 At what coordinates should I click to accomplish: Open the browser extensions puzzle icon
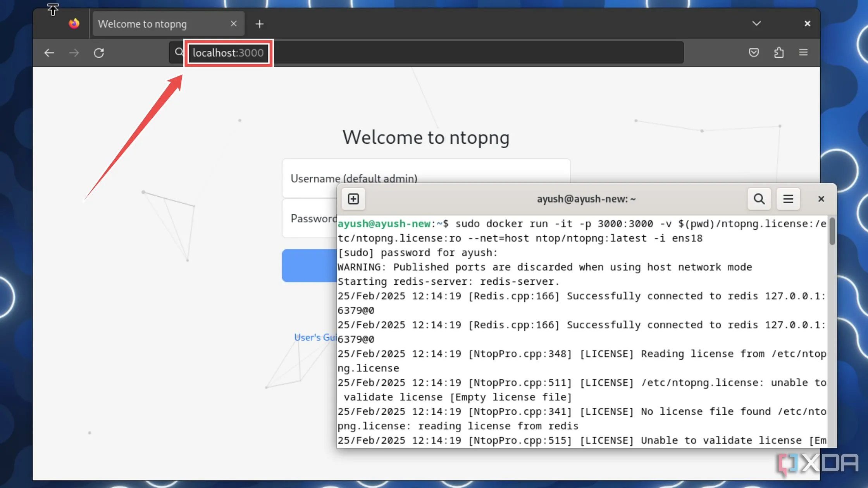778,52
